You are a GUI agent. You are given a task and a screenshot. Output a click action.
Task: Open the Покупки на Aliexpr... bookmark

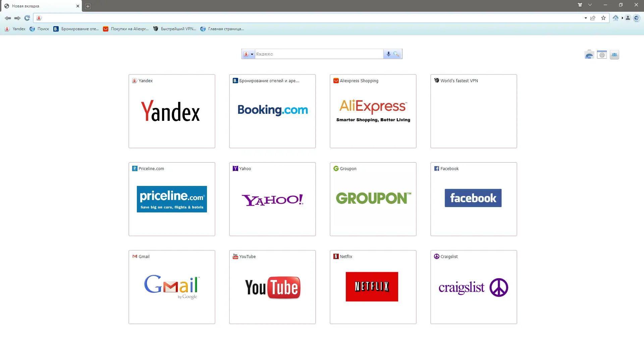click(x=126, y=29)
